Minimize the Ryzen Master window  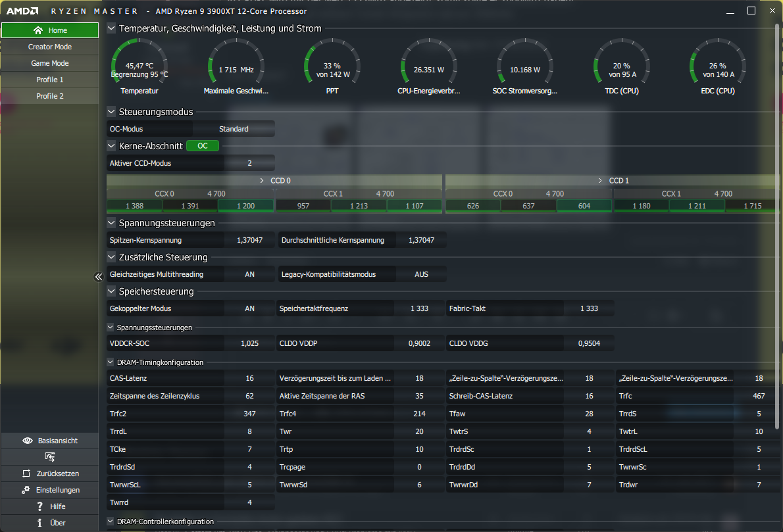[x=730, y=11]
